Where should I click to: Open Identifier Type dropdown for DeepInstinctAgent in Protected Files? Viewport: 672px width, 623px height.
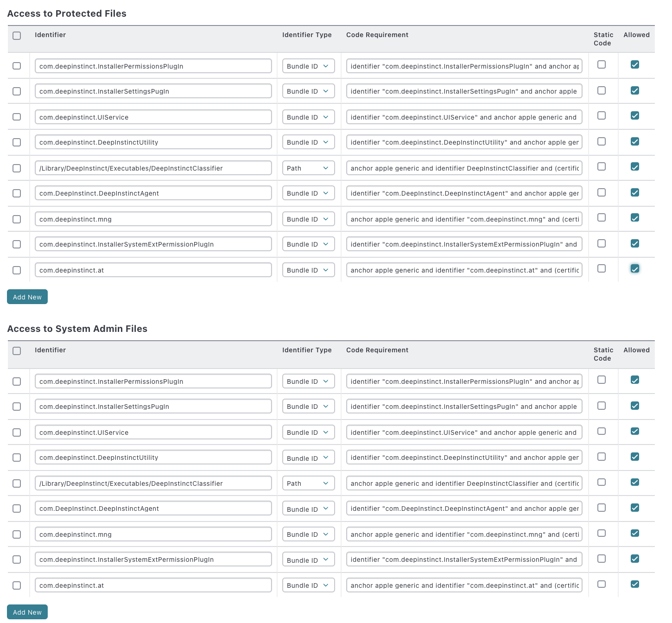[308, 193]
